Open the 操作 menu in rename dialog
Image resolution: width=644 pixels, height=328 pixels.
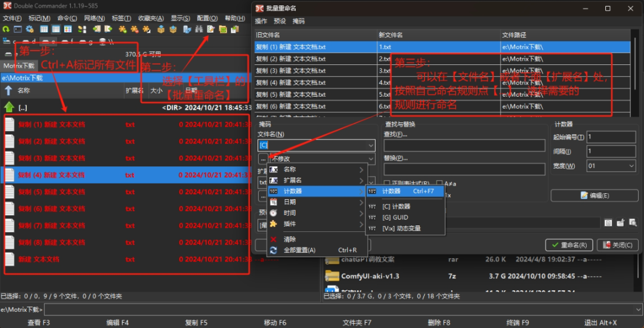[261, 21]
